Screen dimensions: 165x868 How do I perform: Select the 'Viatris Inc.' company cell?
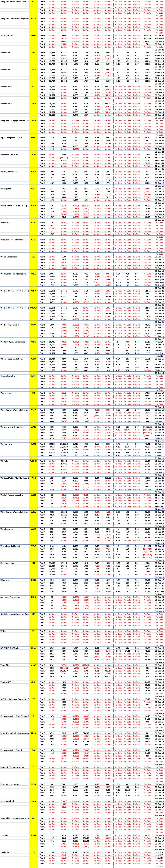point(14,222)
